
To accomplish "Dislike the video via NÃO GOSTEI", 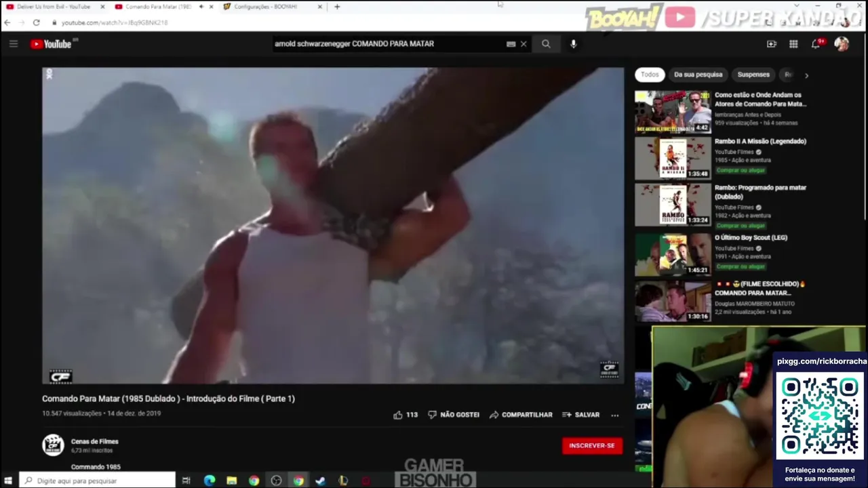I will (454, 415).
